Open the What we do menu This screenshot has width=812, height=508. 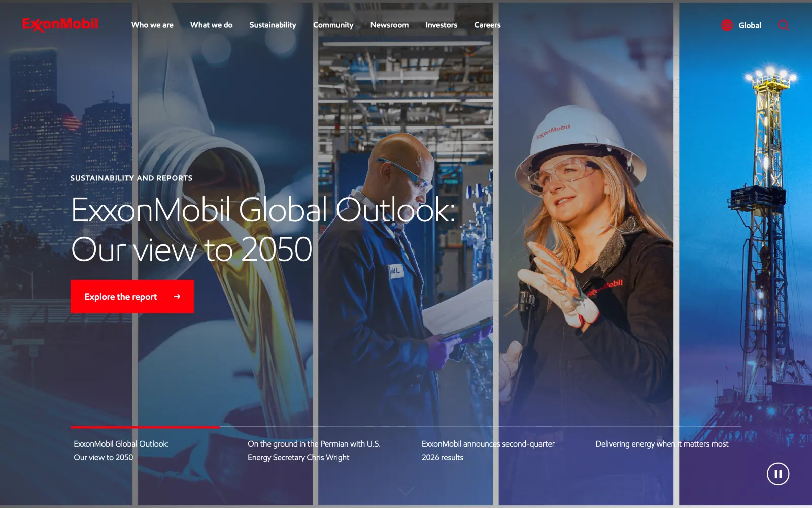[211, 25]
